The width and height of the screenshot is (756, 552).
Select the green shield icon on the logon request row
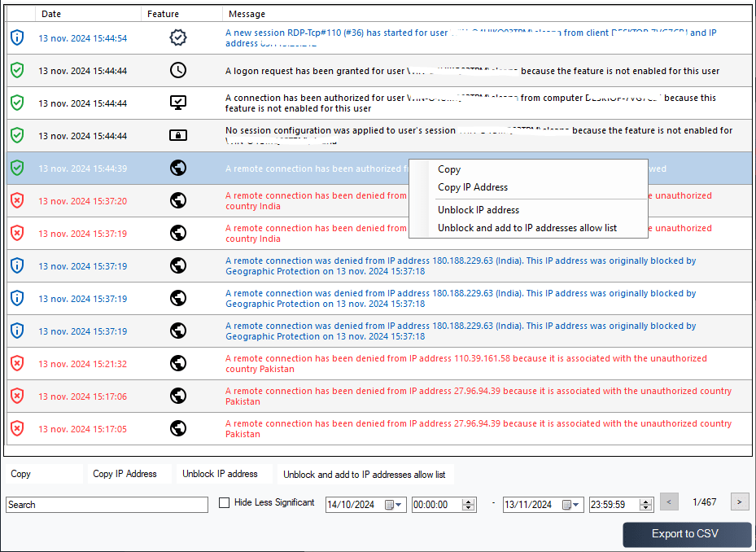coord(16,70)
